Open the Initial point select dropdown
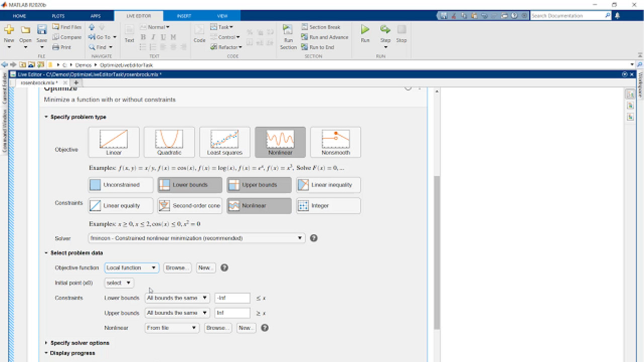 (119, 283)
